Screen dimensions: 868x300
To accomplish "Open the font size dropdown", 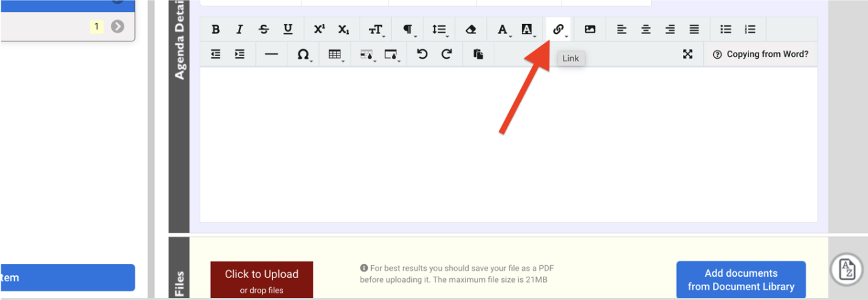I will point(376,29).
